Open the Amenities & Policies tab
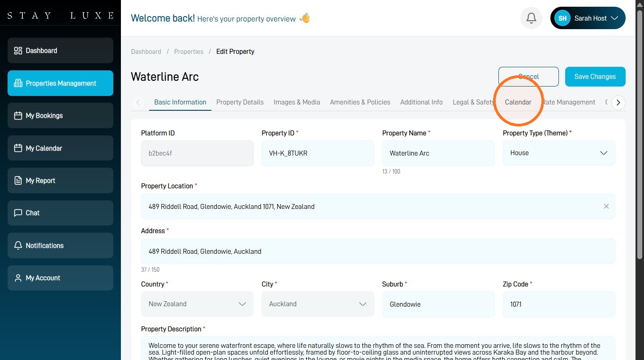The image size is (644, 360). pyautogui.click(x=360, y=102)
